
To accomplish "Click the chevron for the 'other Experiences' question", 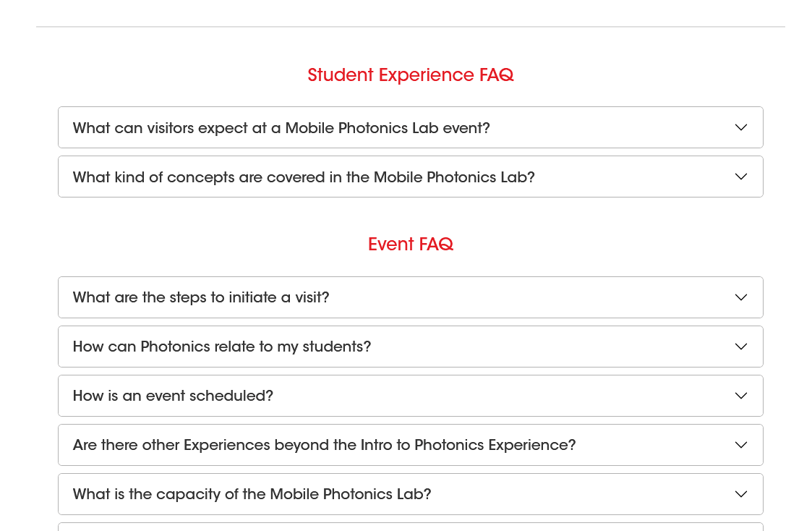I will click(x=741, y=445).
